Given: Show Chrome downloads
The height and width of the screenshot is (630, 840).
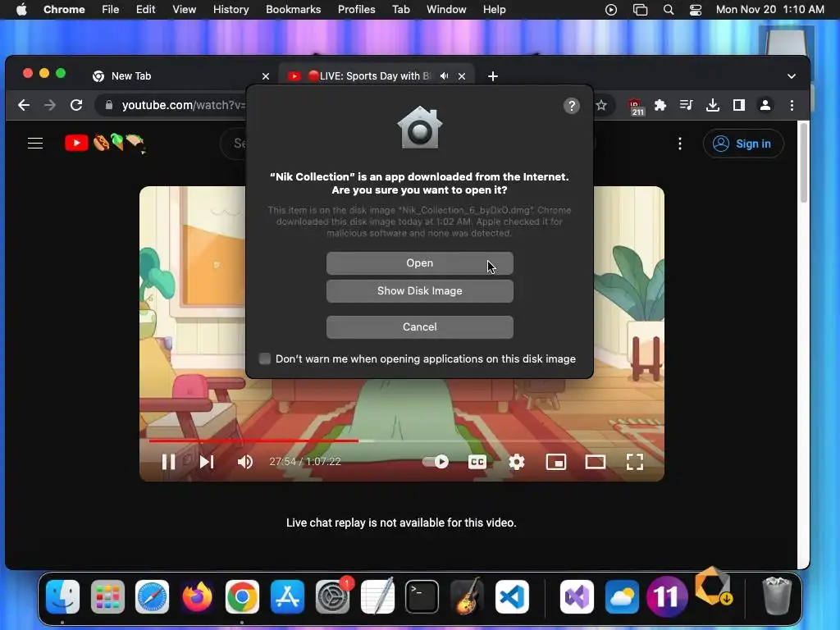Looking at the screenshot, I should (713, 105).
